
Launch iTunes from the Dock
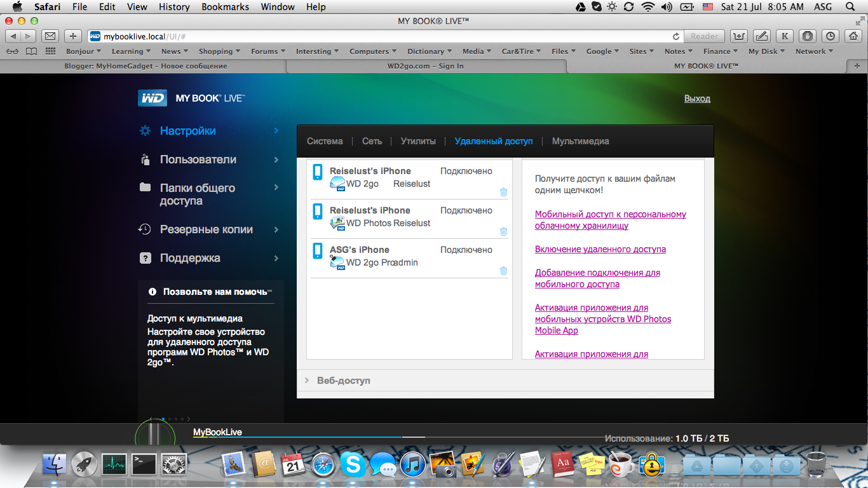(413, 465)
